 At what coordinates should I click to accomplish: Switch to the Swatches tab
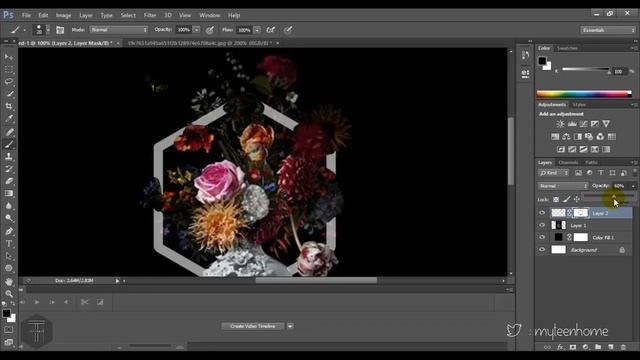pos(567,48)
